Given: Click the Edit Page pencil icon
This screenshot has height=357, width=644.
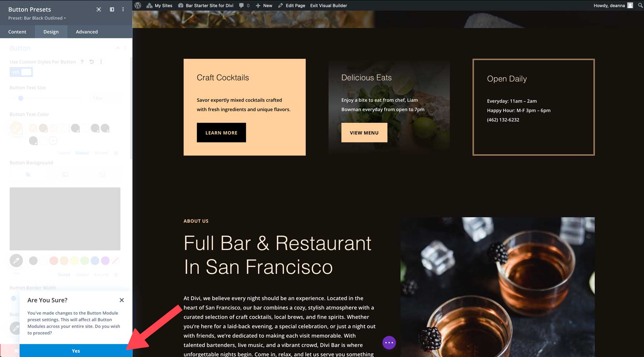Looking at the screenshot, I should click(282, 5).
